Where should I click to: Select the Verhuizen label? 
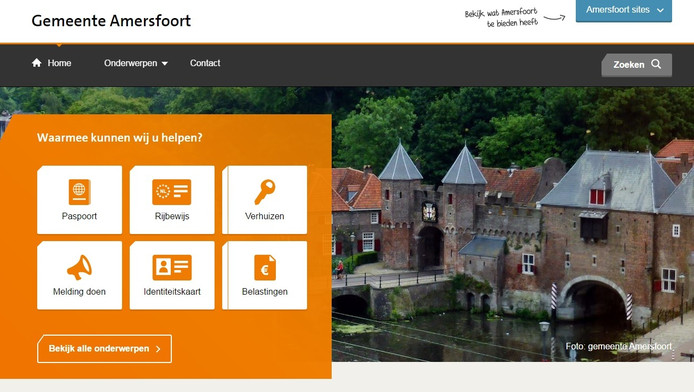pyautogui.click(x=265, y=216)
